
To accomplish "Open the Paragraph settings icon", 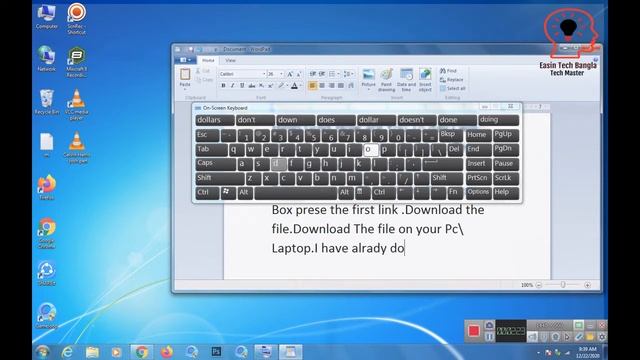I will (351, 86).
